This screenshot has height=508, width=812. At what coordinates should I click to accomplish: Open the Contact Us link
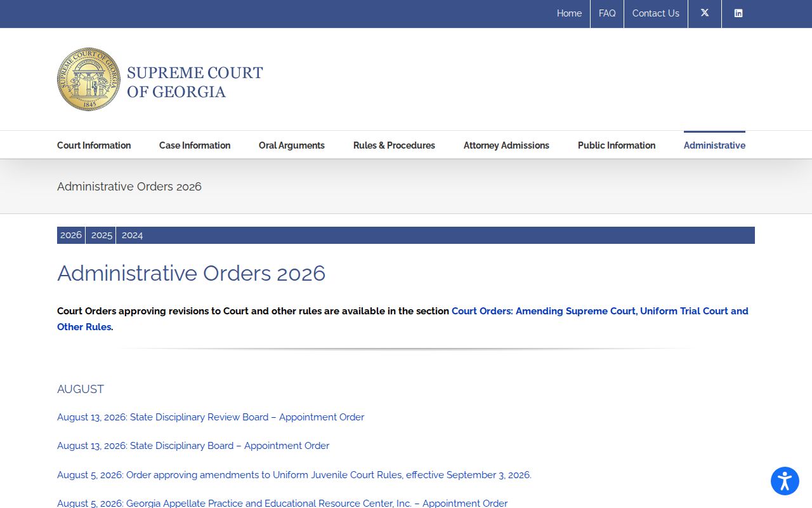[656, 13]
